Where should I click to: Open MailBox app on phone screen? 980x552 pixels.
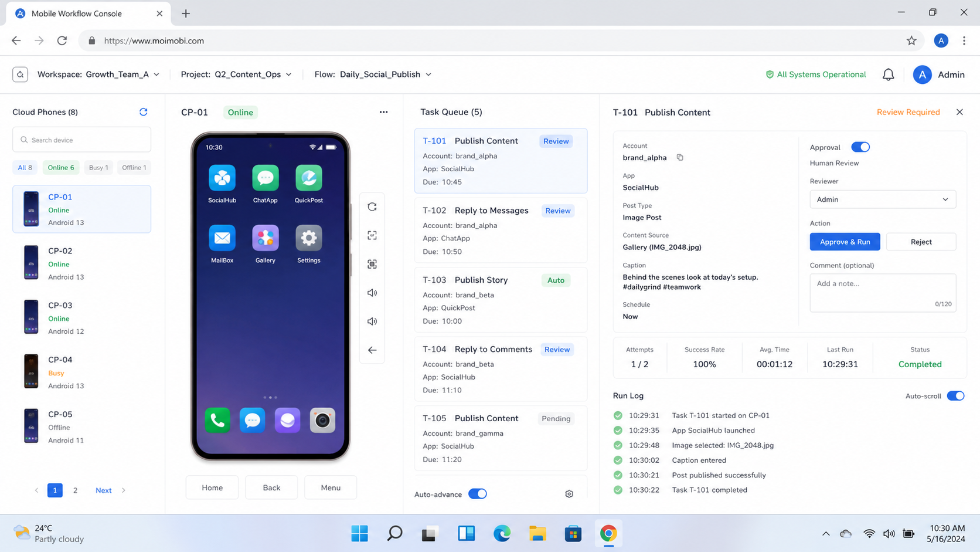[x=222, y=238]
